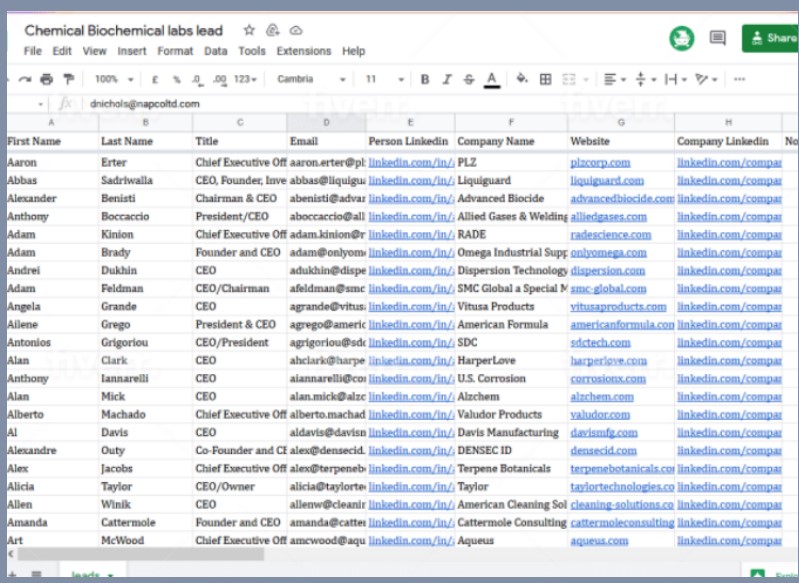Open vertical align options
799x583 pixels.
646,79
